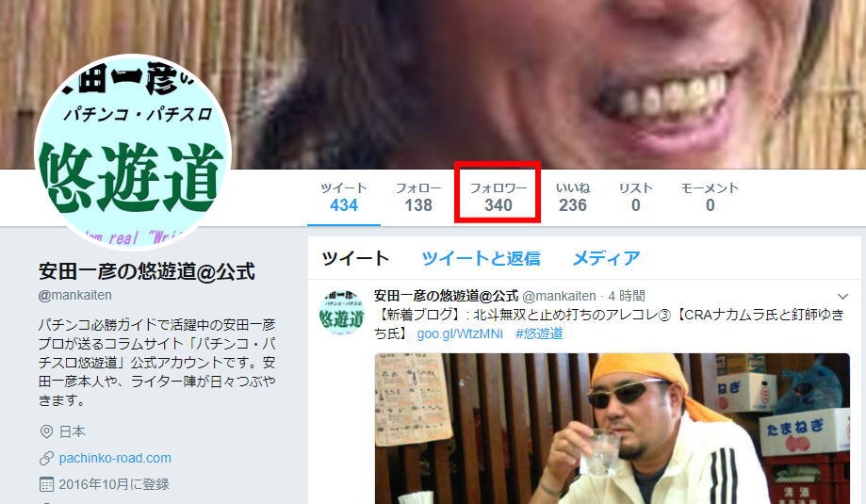Screen dimensions: 866x504
Task: Click the #悠遊道 hashtag in the tweet
Action: (x=539, y=334)
